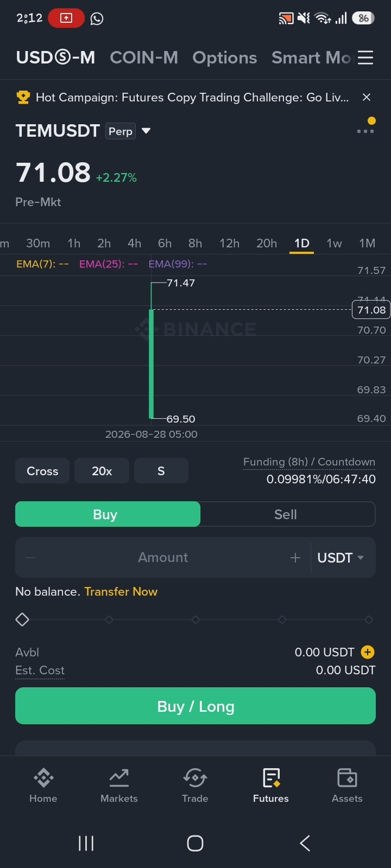The width and height of the screenshot is (391, 868).
Task: Open Cross margin mode selector
Action: [x=42, y=471]
